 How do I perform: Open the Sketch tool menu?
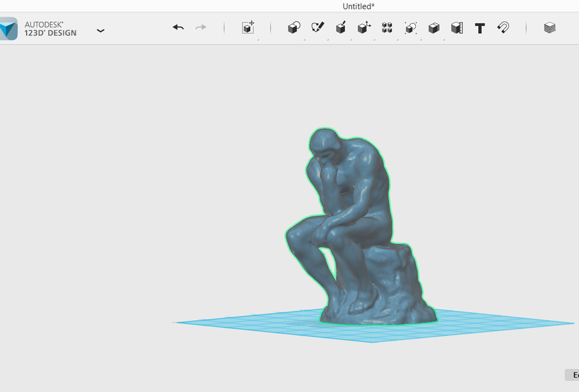(317, 27)
